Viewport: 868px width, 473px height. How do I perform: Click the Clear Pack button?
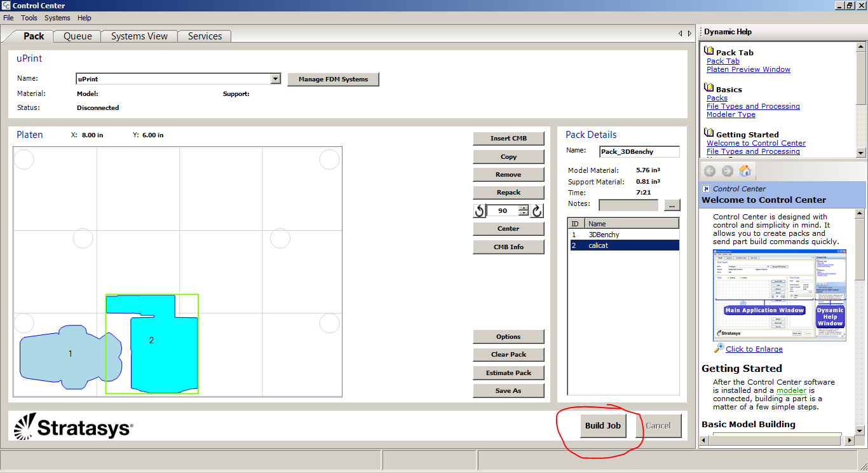[508, 354]
